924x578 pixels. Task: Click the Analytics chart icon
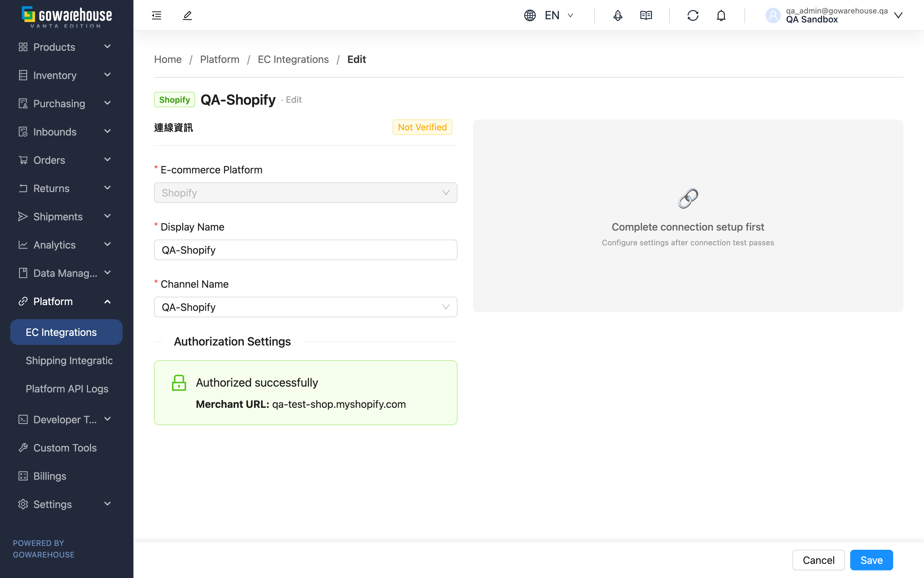point(23,245)
